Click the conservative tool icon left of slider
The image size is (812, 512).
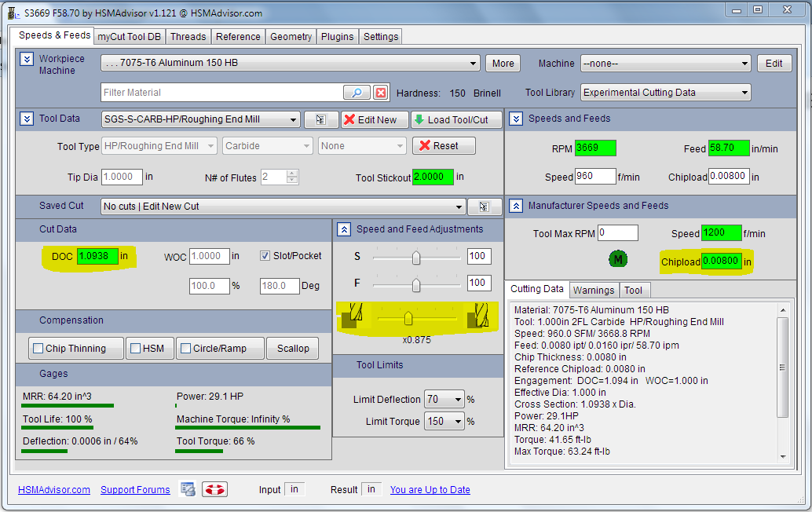point(351,316)
